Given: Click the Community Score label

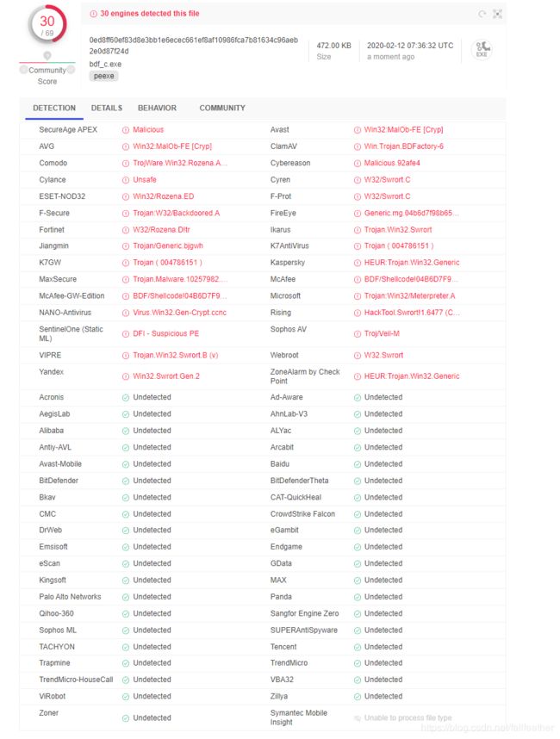Looking at the screenshot, I should point(47,76).
